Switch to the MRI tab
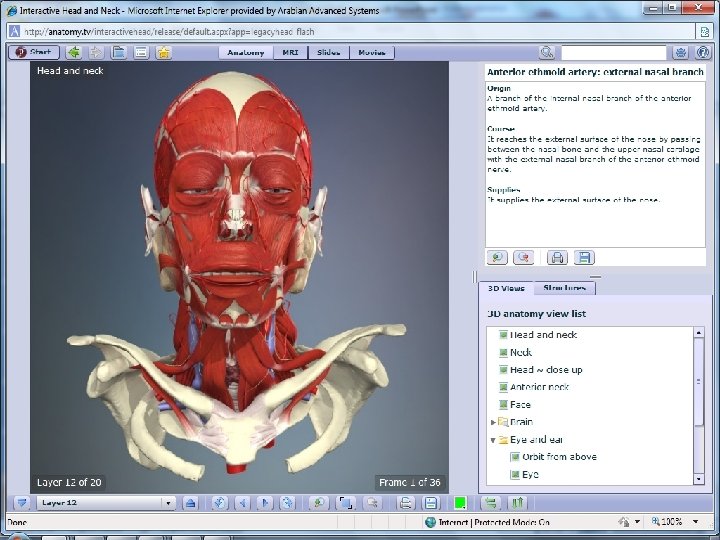 coord(290,52)
